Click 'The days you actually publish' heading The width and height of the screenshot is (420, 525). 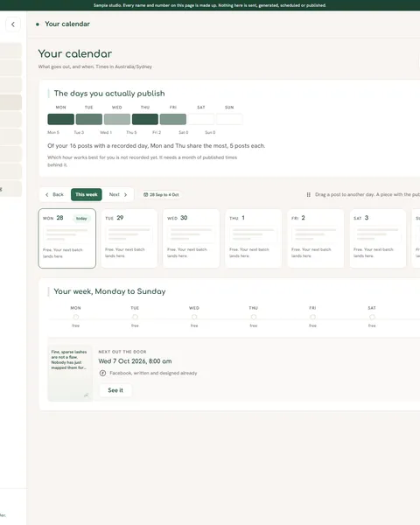(109, 94)
